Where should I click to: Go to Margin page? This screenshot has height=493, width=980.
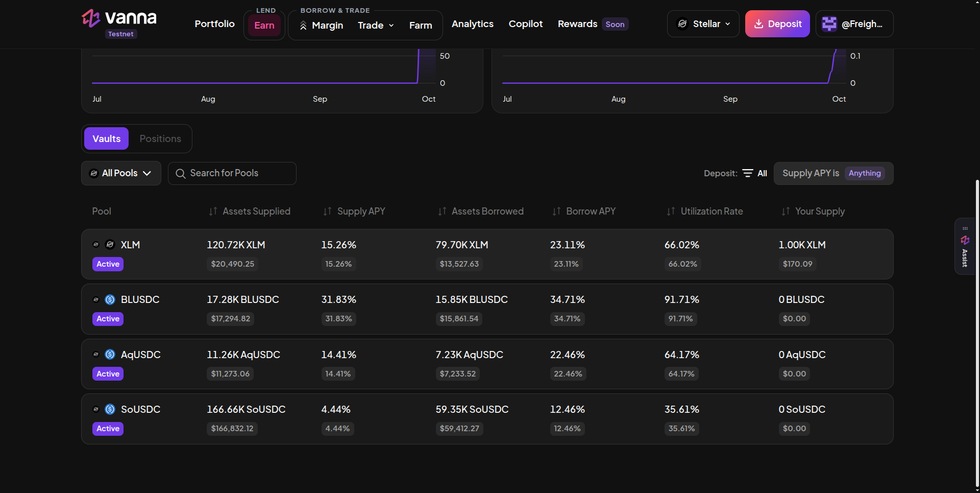pyautogui.click(x=321, y=26)
